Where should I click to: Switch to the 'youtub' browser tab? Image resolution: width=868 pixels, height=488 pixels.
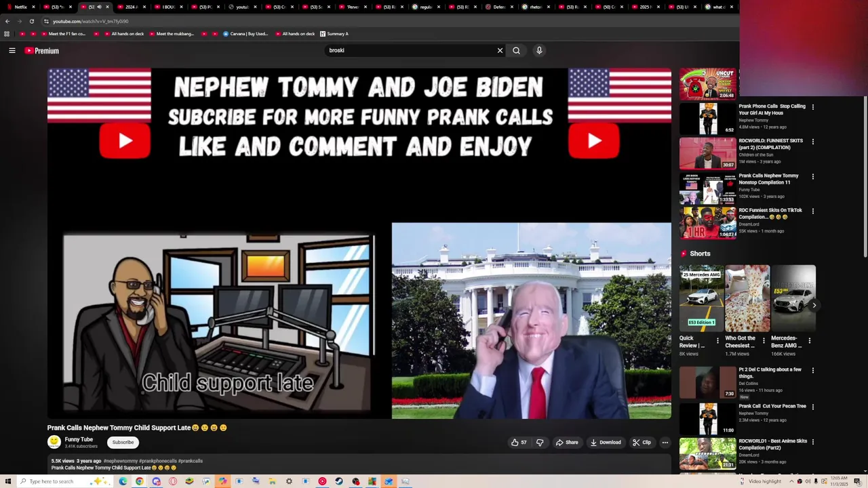(x=242, y=7)
